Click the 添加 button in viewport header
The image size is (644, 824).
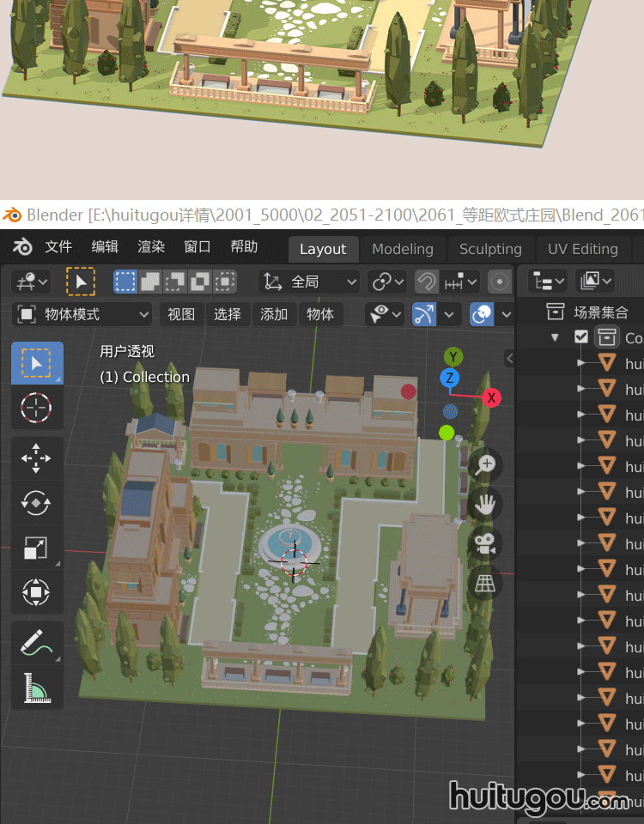click(274, 314)
